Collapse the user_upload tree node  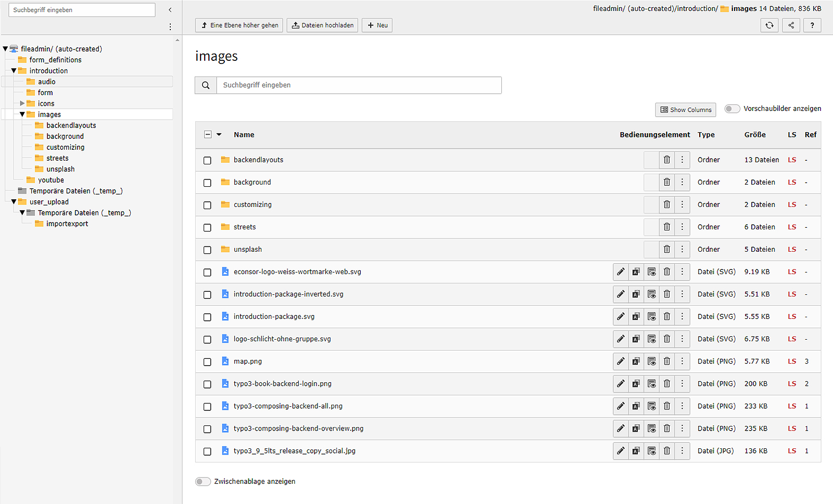coord(14,202)
